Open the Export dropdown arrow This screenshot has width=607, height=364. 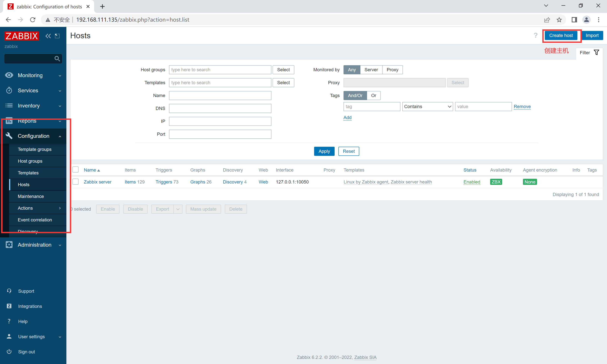coord(178,209)
